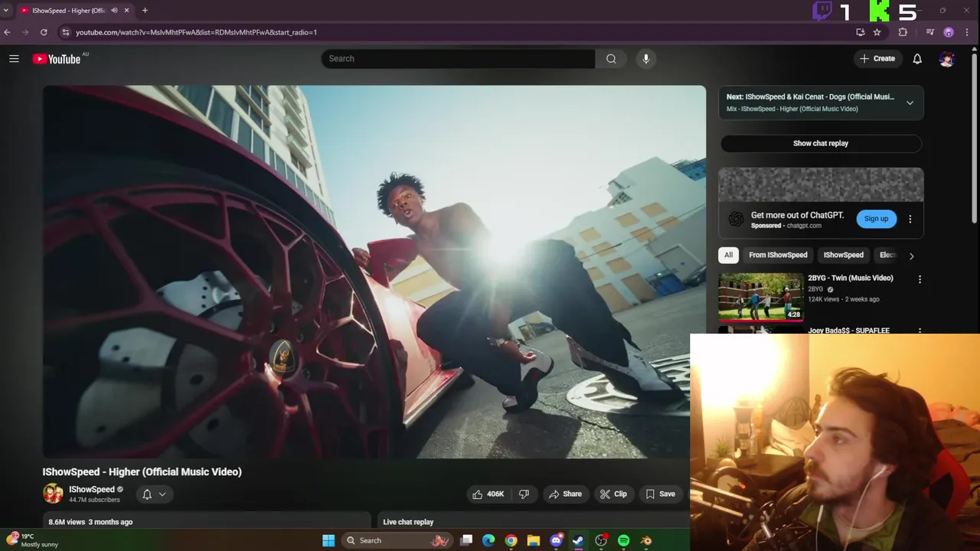This screenshot has width=980, height=551.
Task: Open browser extensions puzzle icon
Action: (903, 32)
